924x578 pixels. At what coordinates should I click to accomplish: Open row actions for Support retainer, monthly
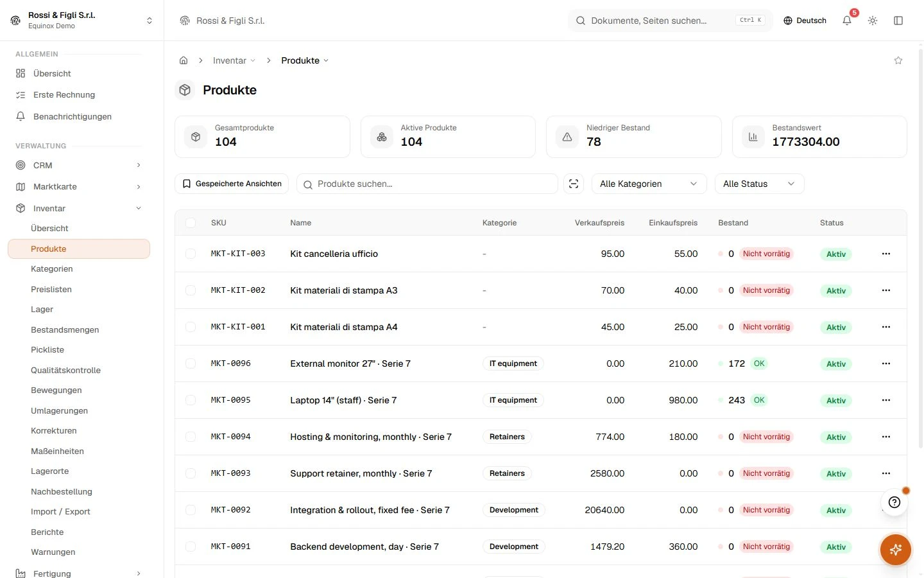coord(886,473)
